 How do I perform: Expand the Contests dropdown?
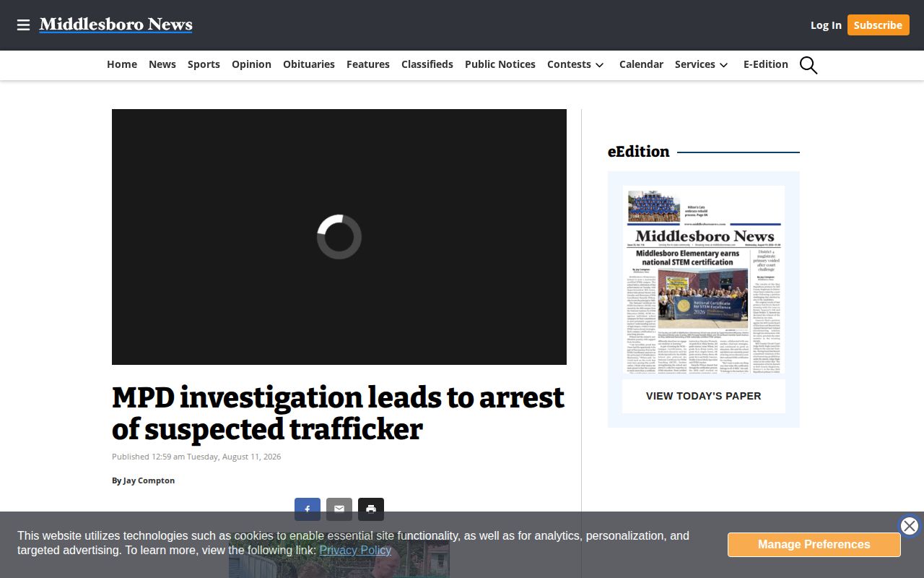pos(575,64)
